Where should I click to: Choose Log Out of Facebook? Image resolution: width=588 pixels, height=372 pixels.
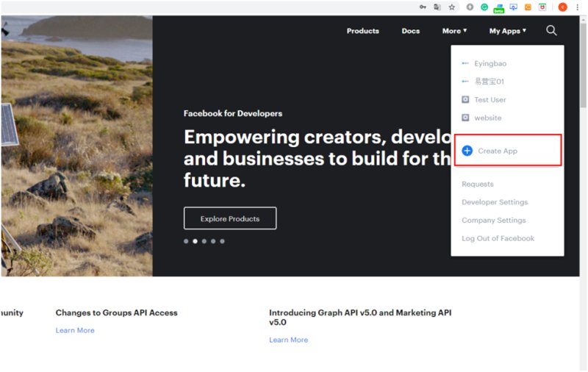(x=498, y=238)
